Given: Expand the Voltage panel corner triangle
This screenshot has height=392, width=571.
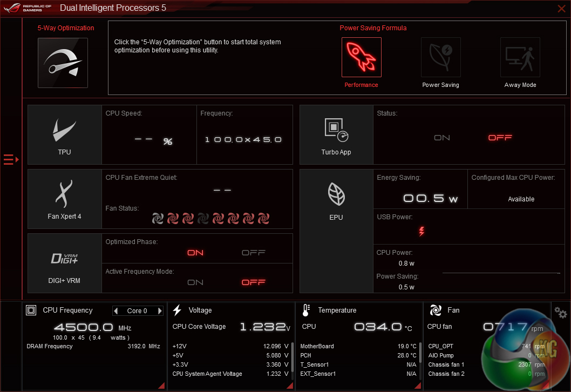Looking at the screenshot, I should click(x=289, y=385).
